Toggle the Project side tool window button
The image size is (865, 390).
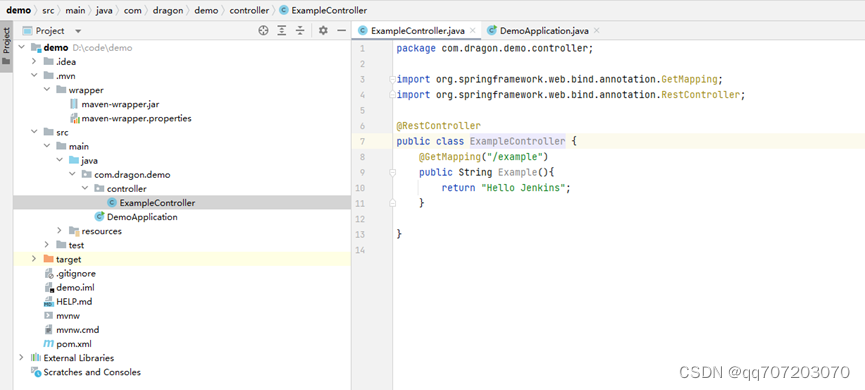pos(6,46)
